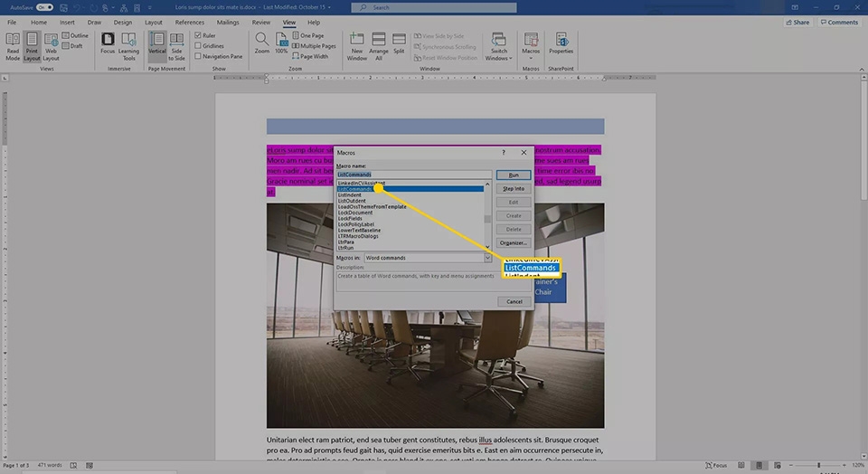Click the Step Into button
The height and width of the screenshot is (474, 868).
point(514,189)
